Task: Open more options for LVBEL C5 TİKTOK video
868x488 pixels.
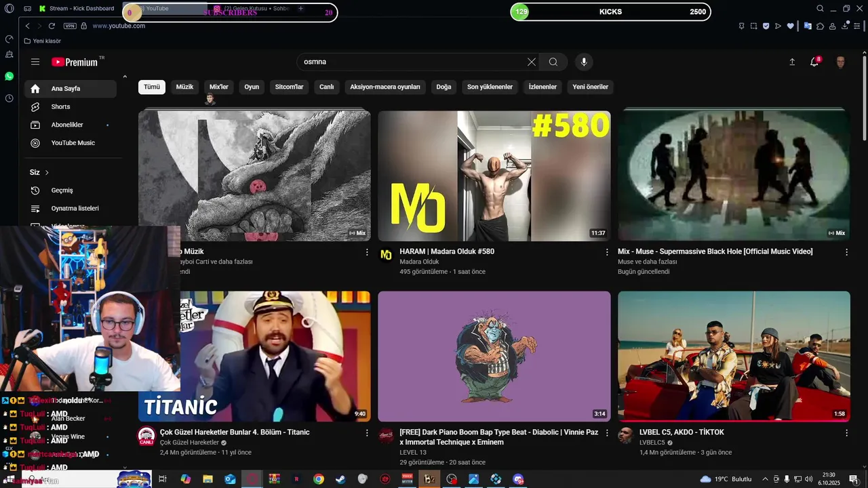Action: (846, 432)
